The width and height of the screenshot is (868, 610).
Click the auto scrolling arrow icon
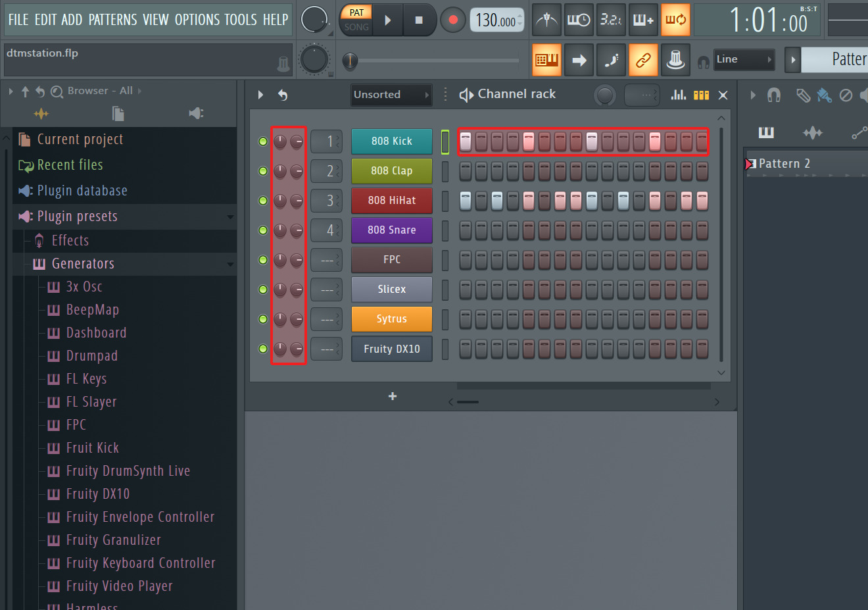(579, 61)
